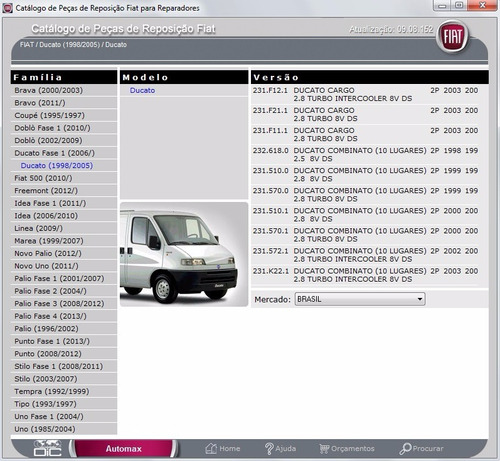
Task: Select Fiat 500 (2010/) family
Action: click(x=64, y=178)
